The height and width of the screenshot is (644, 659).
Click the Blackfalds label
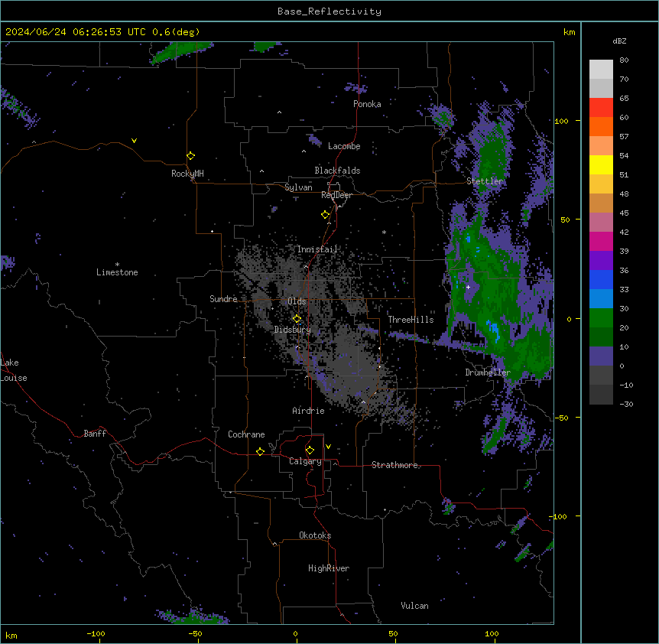pyautogui.click(x=337, y=171)
